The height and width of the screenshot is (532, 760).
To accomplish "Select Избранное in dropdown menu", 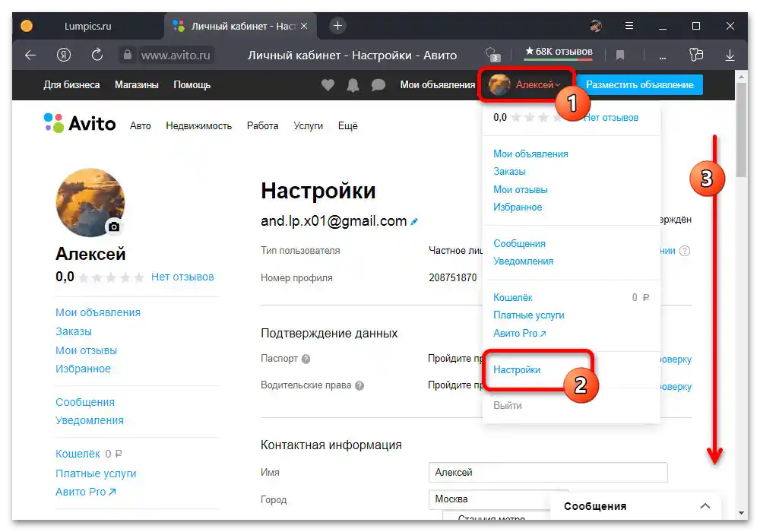I will 517,207.
